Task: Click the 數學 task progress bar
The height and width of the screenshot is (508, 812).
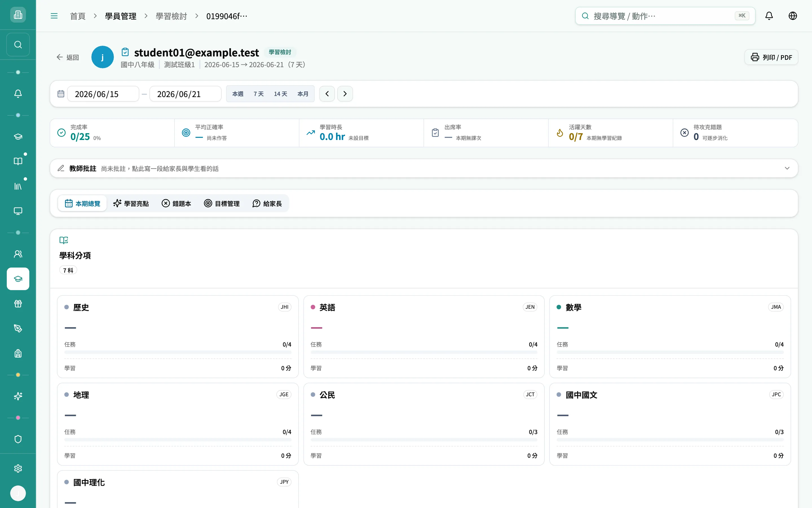Action: tap(670, 352)
